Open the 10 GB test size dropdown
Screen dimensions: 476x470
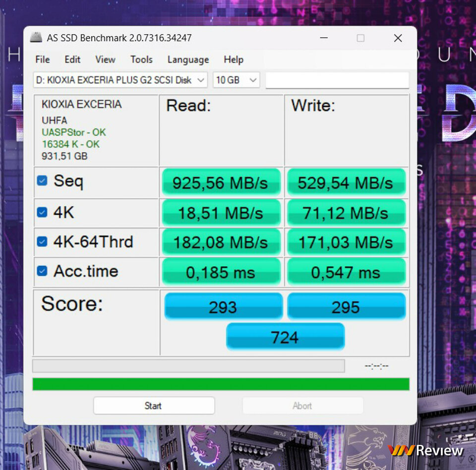[236, 80]
